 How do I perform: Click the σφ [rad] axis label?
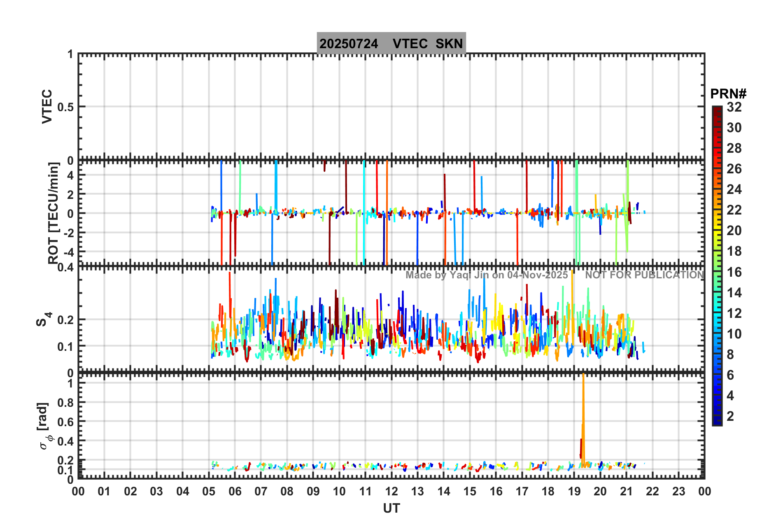point(45,426)
